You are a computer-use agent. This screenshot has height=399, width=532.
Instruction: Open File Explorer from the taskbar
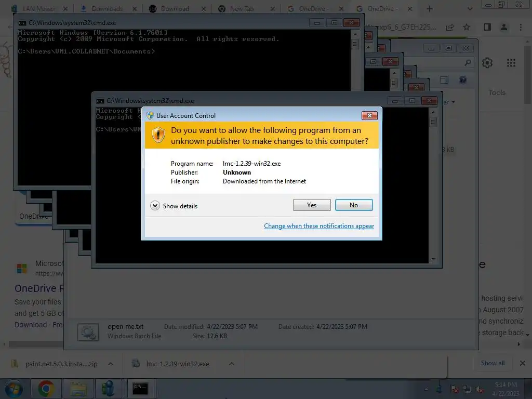coord(78,389)
